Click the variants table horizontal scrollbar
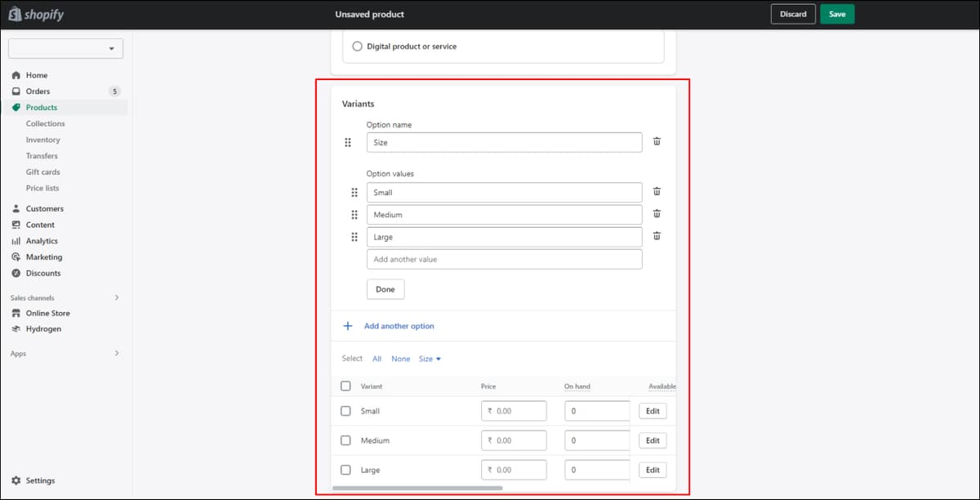This screenshot has height=500, width=980. coord(417,488)
